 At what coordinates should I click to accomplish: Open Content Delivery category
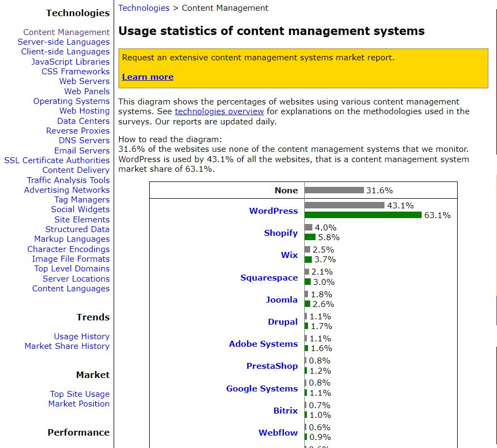click(x=76, y=171)
